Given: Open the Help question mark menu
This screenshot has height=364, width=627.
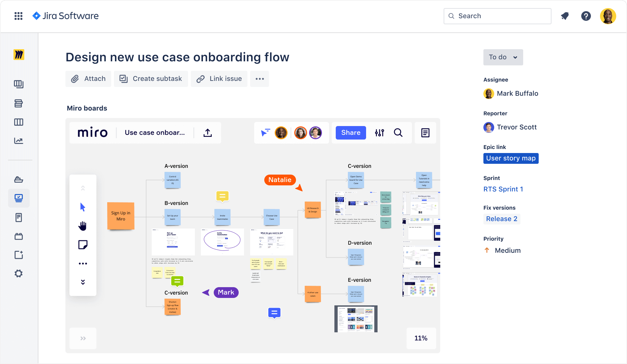Looking at the screenshot, I should (586, 16).
